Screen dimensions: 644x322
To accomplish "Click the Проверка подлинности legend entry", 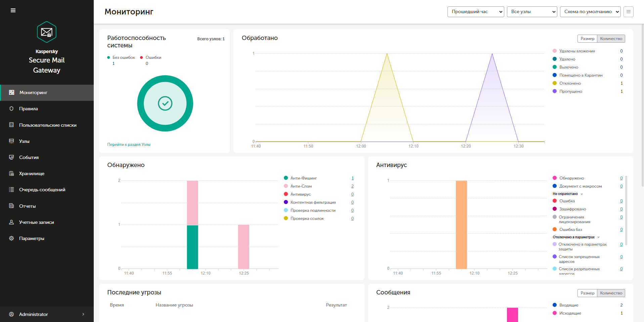I will click(313, 210).
